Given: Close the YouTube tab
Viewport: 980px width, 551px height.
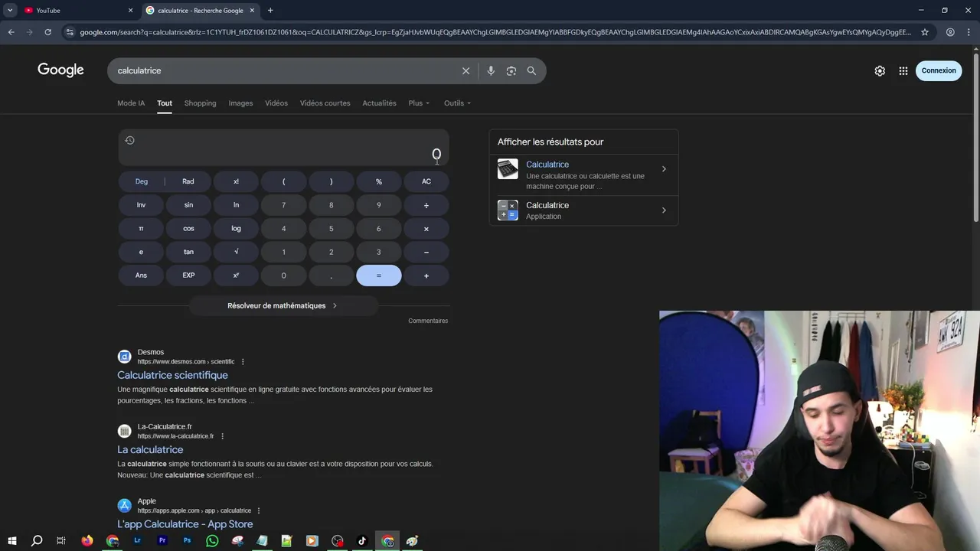Looking at the screenshot, I should [130, 10].
